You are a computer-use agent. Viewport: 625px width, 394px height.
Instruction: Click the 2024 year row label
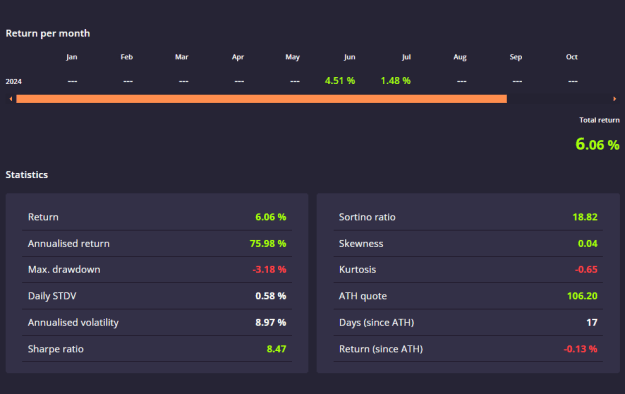point(14,81)
